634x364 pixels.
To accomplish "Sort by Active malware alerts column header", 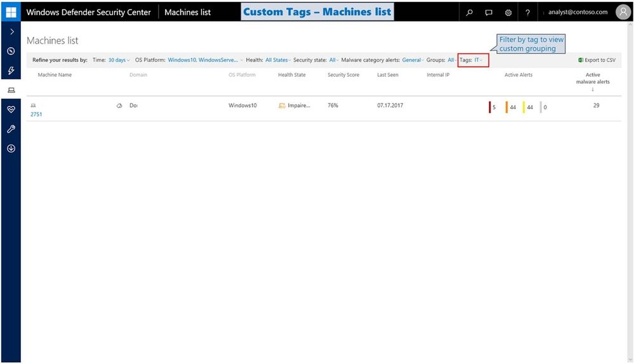I will coord(593,79).
